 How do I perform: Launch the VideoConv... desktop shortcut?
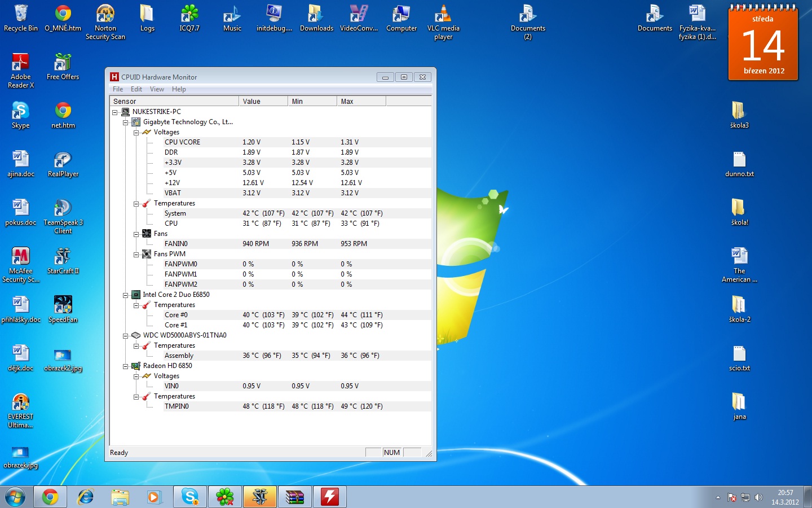coord(359,18)
